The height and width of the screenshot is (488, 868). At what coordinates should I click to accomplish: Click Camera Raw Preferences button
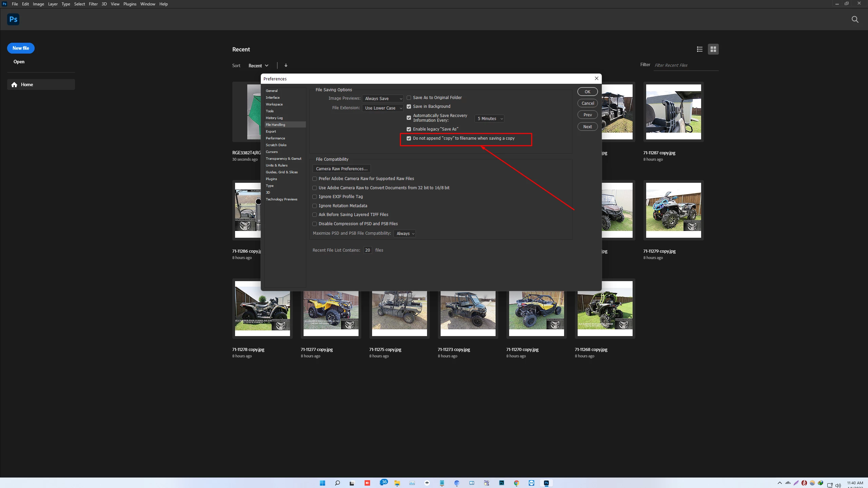[342, 169]
